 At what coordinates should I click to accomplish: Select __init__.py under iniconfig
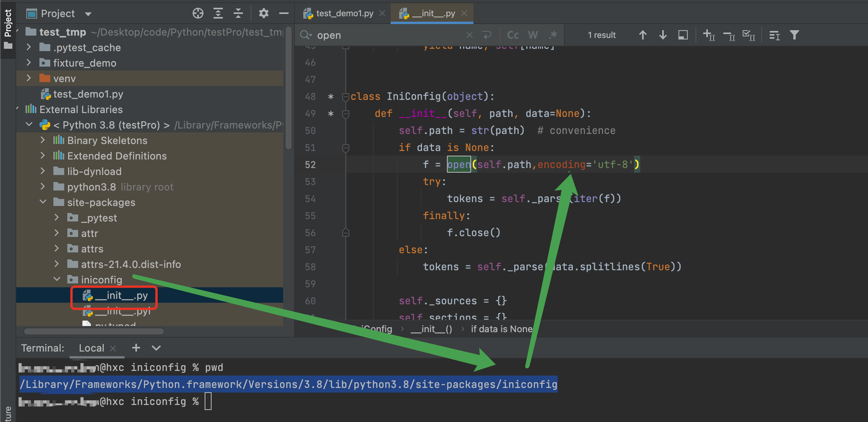[x=121, y=296]
